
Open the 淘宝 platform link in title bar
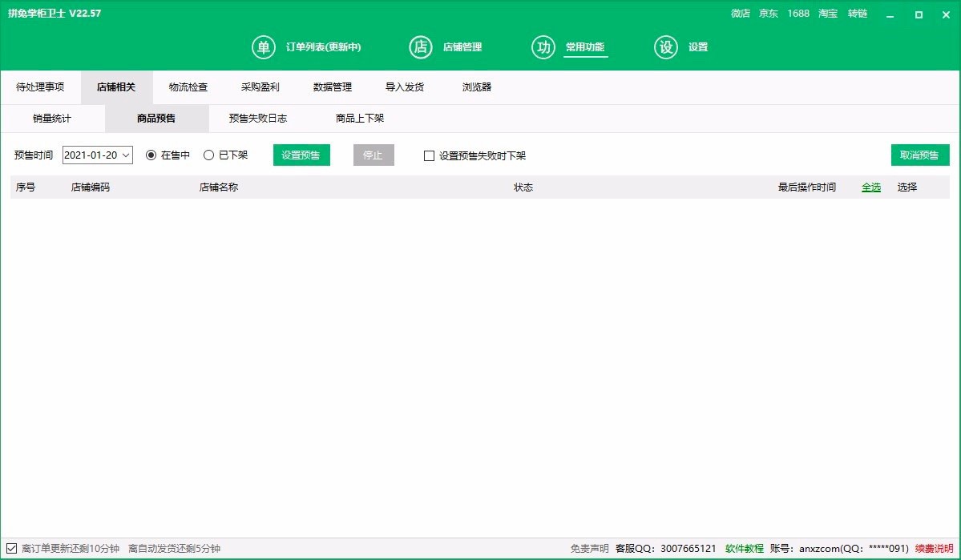point(828,14)
